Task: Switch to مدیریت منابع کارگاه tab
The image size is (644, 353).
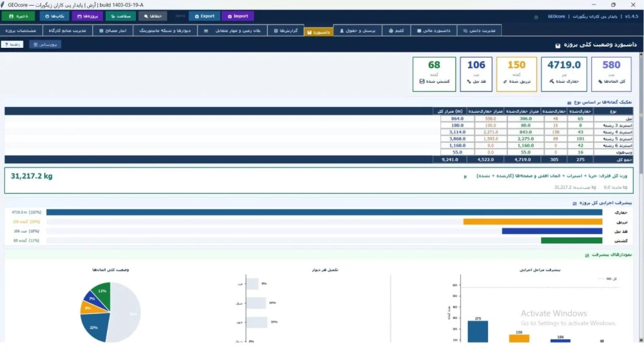Action: 67,30
